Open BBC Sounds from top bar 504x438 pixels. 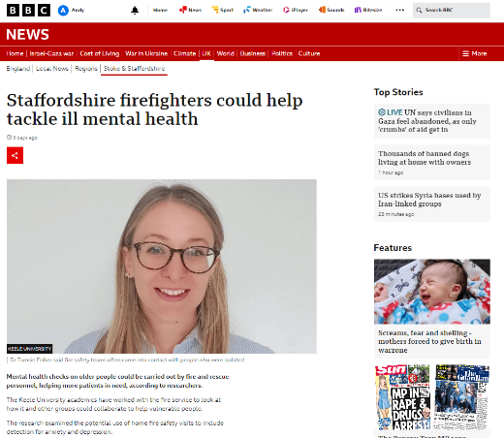pos(331,10)
